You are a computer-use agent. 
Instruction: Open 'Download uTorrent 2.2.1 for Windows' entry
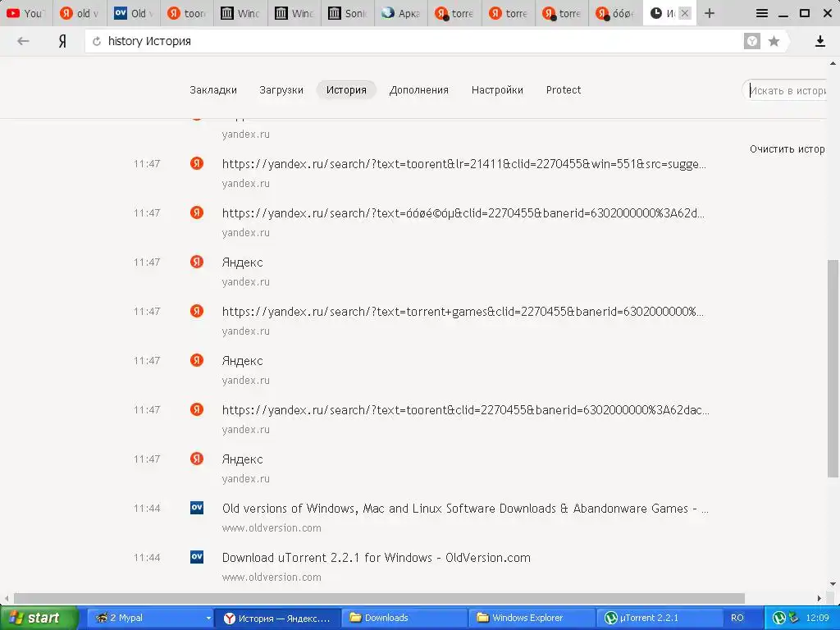376,558
